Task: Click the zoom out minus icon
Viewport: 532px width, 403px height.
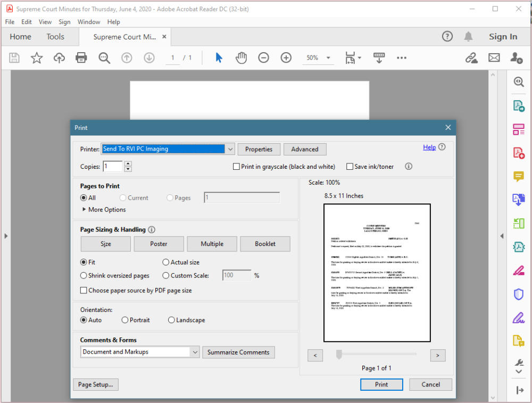Action: point(263,57)
